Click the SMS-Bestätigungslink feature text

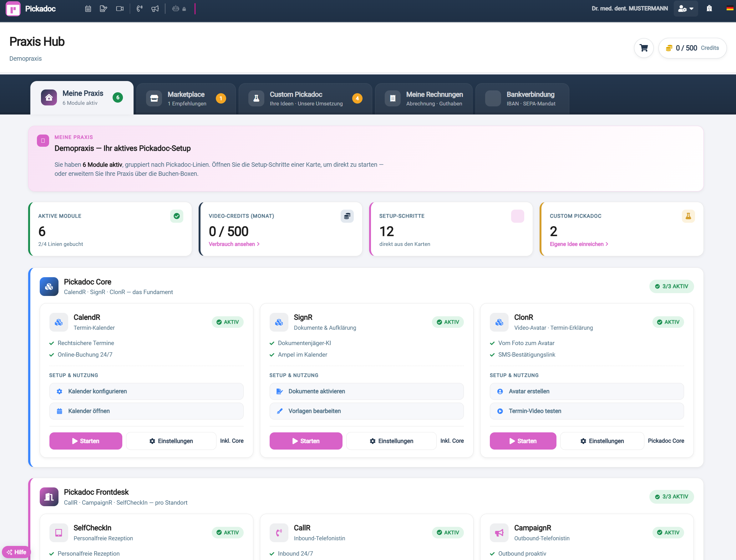(x=527, y=355)
